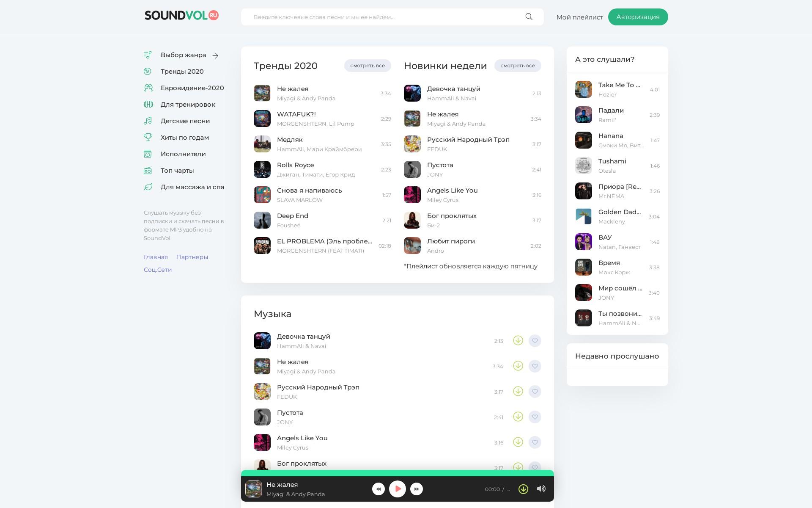
Task: Open Детские песни sidebar item
Action: (185, 121)
